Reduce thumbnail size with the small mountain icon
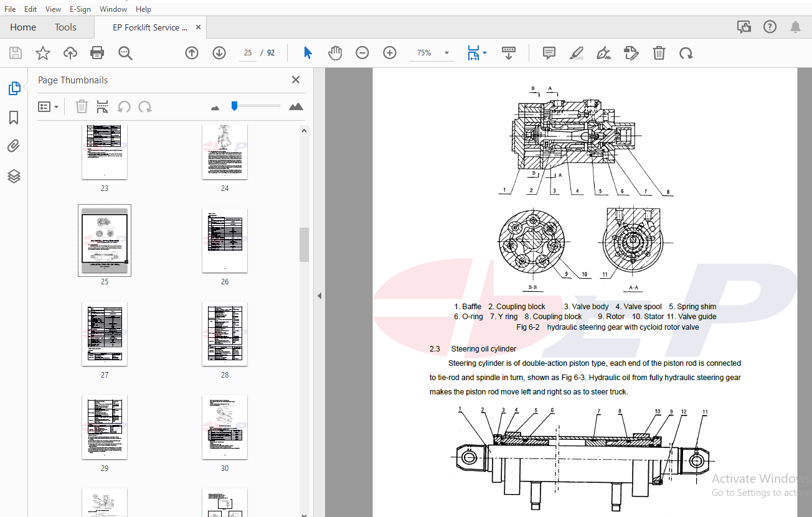Screen dimensions: 812x517 (215, 108)
